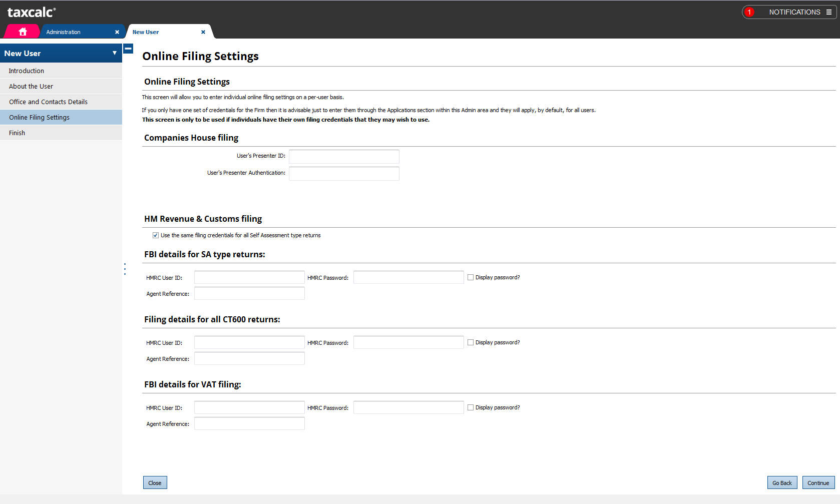Click the taxcalc logo
The image size is (840, 504).
click(x=32, y=12)
